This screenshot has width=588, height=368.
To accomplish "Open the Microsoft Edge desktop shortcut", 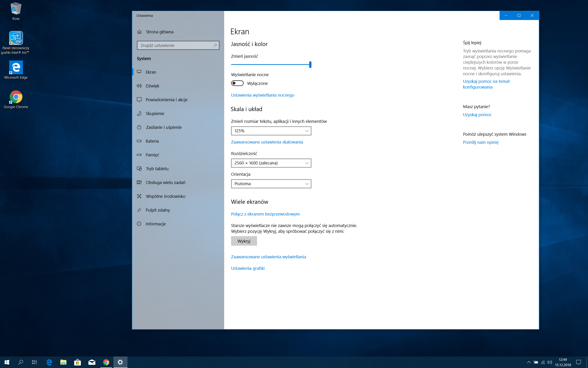I will 16,70.
